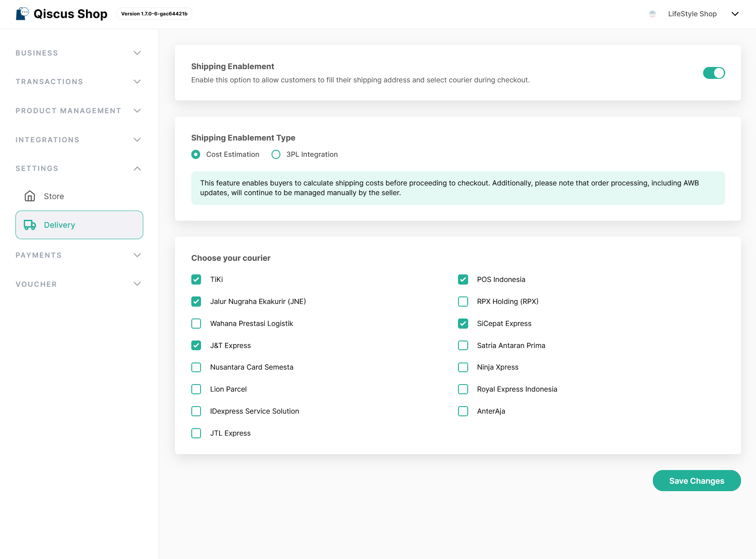The image size is (756, 559).
Task: Uncheck the SiCepat Express checkbox
Action: (463, 323)
